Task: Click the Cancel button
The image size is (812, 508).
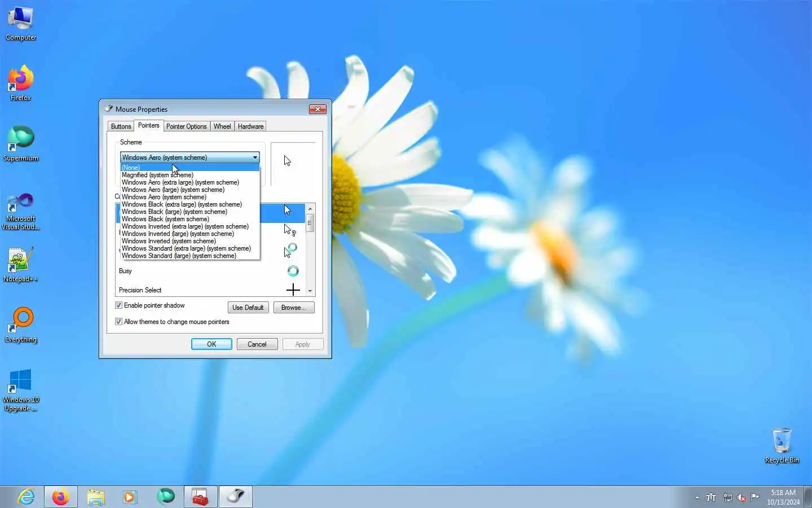Action: [x=257, y=344]
